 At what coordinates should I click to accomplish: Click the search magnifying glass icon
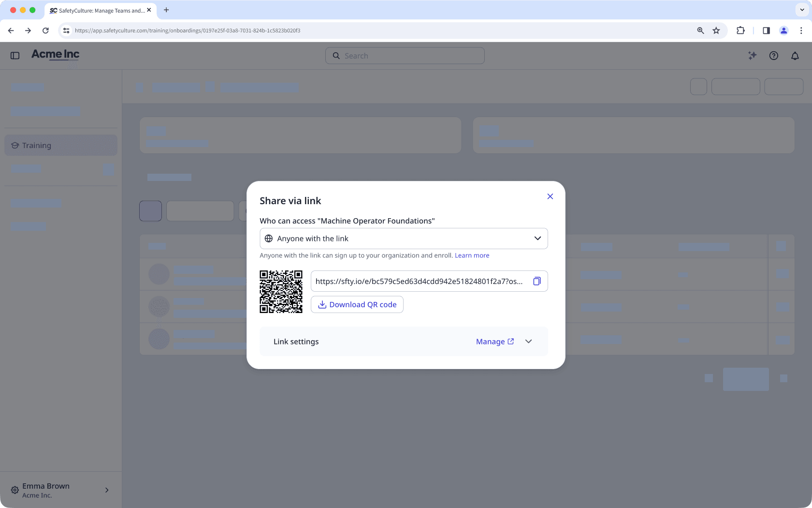[336, 56]
